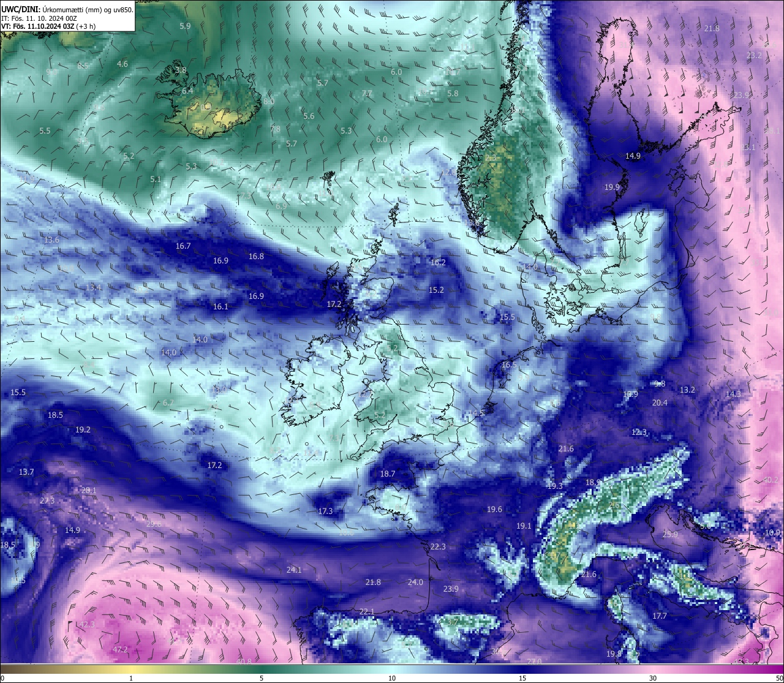Click the 5.9 value north of Iceland
Screen dimensions: 784x683
click(x=185, y=26)
